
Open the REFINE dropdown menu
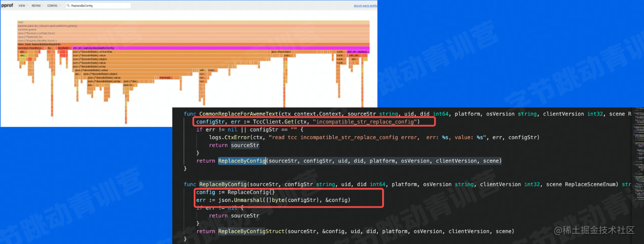click(x=37, y=6)
